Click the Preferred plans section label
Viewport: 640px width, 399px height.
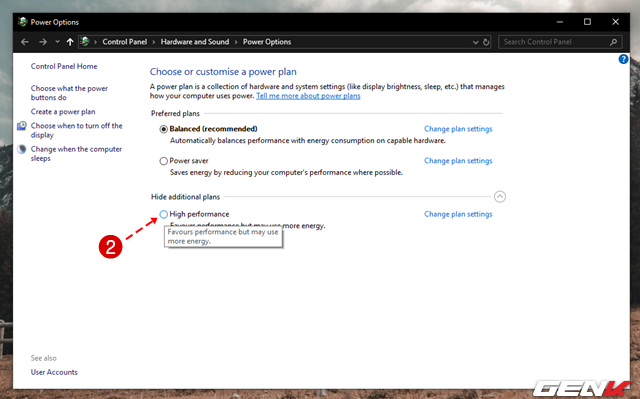coord(176,113)
